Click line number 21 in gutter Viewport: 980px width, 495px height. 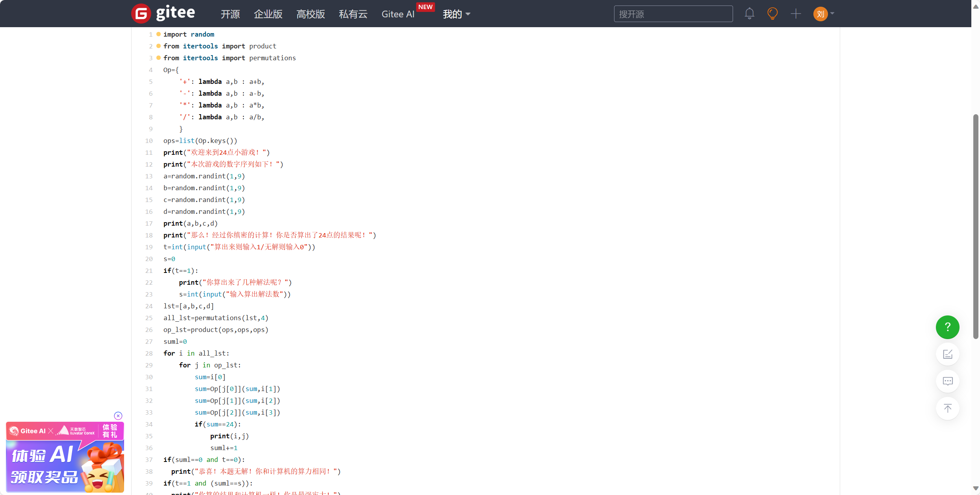149,271
